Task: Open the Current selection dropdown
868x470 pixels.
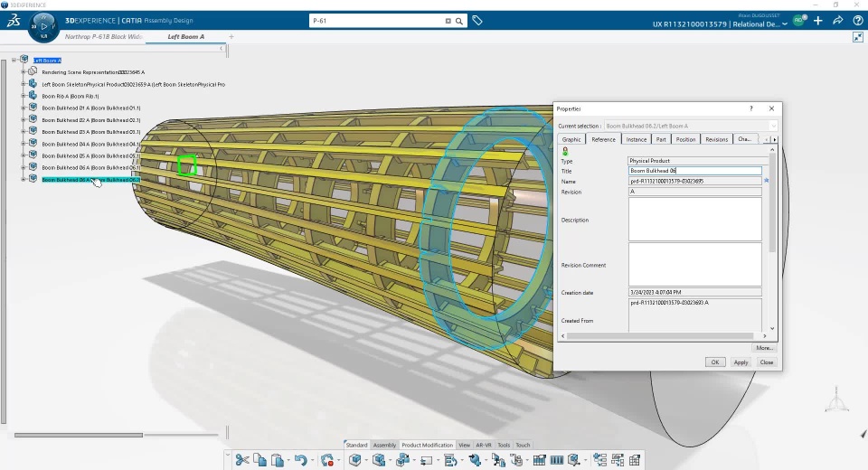Action: [773, 126]
